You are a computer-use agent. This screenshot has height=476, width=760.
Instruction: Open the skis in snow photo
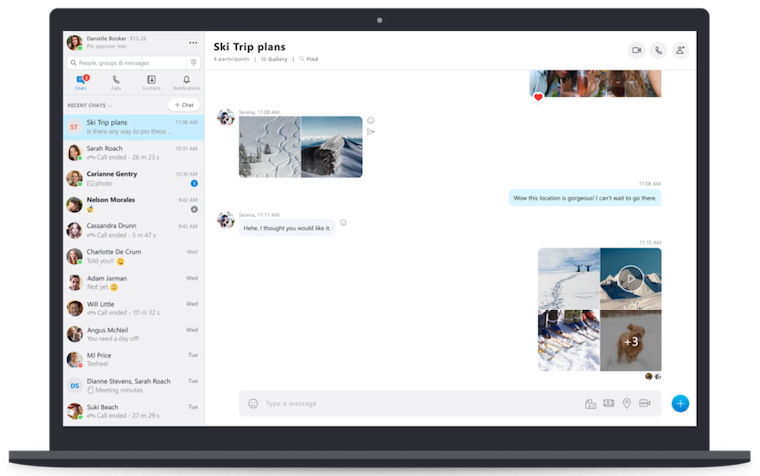(569, 341)
